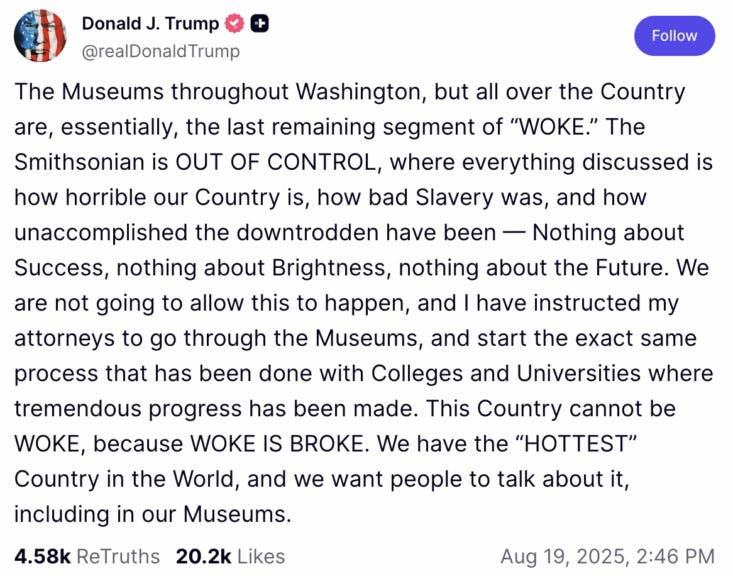733x576 pixels.
Task: Click the 20.2k likes number
Action: point(203,556)
